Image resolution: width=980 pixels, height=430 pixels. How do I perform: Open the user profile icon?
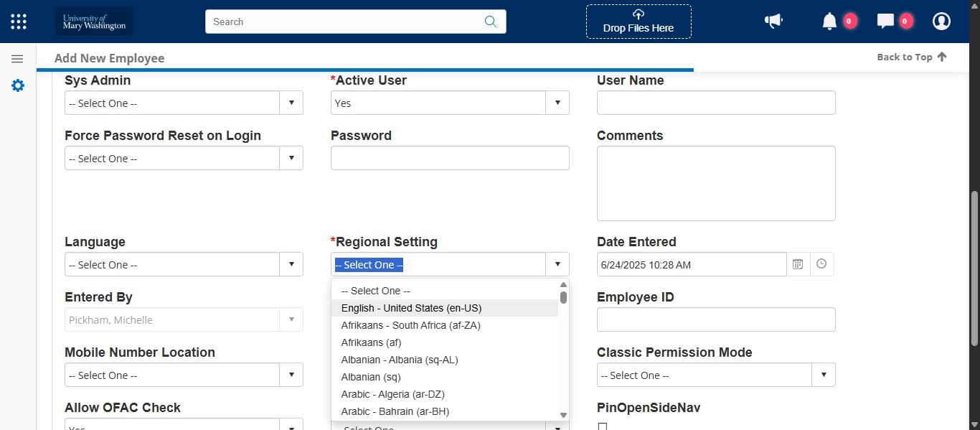coord(941,22)
